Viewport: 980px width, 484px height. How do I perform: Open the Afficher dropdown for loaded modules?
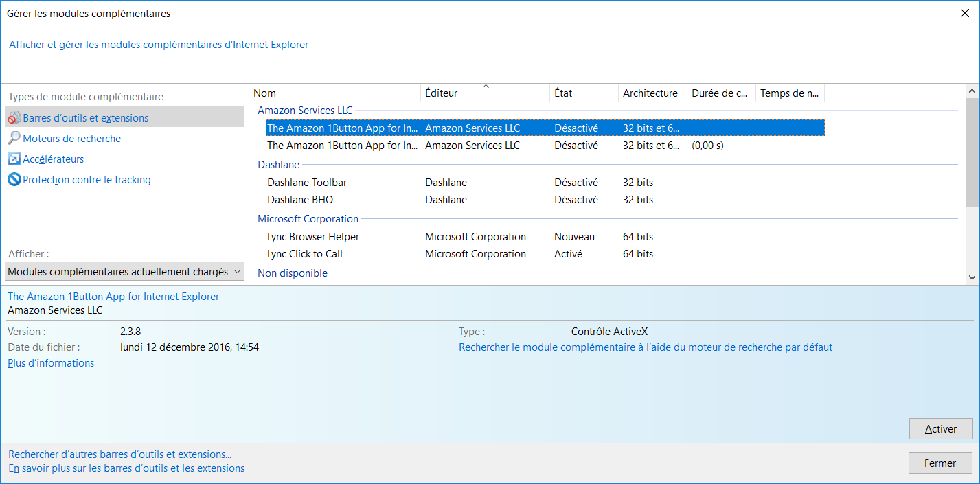click(124, 271)
